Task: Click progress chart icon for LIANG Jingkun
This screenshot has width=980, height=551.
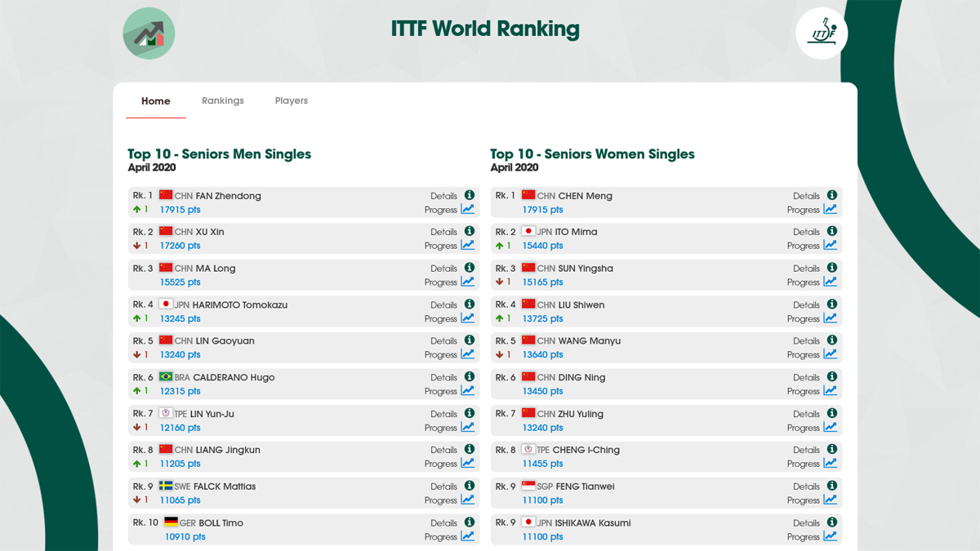Action: [x=467, y=464]
